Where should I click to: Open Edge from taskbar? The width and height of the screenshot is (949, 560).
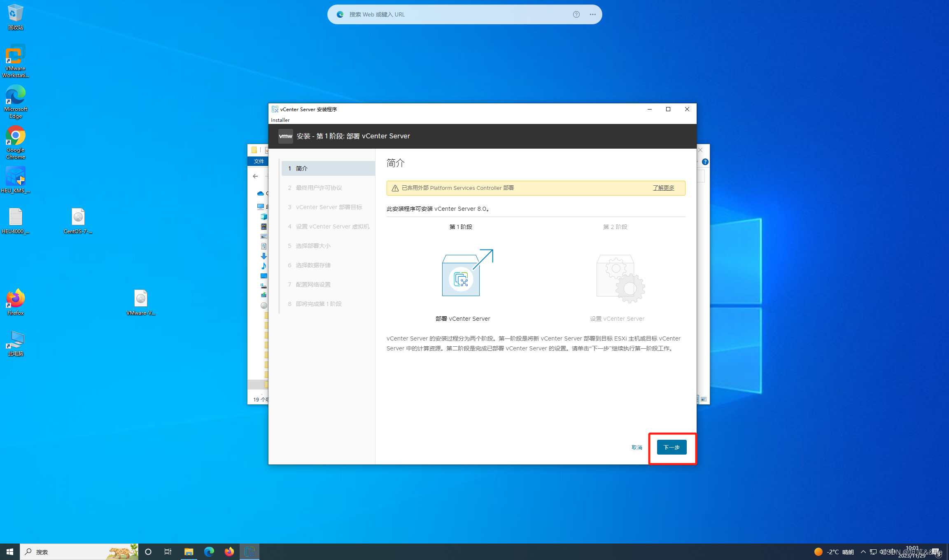tap(209, 552)
